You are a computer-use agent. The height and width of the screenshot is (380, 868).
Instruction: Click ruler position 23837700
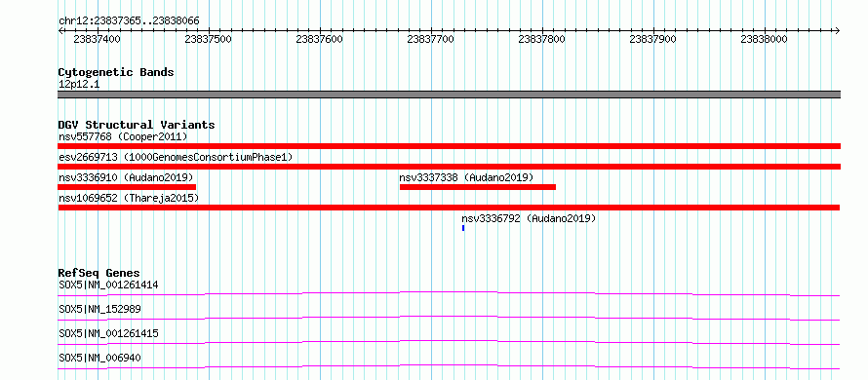click(430, 39)
